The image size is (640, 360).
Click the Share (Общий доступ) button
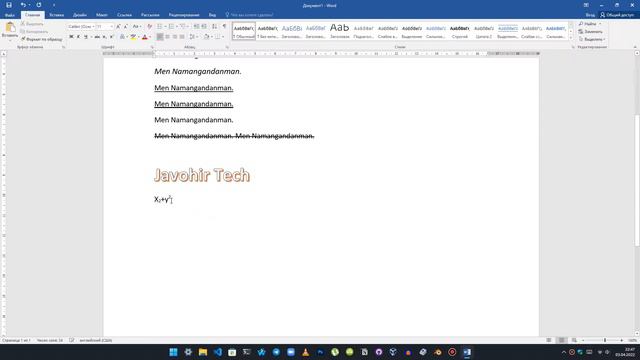coord(617,15)
